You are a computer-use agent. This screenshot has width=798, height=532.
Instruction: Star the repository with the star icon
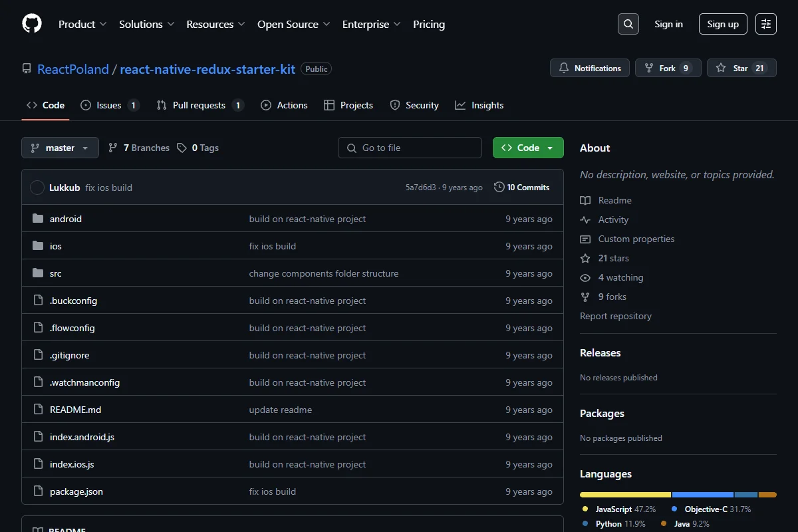click(721, 68)
